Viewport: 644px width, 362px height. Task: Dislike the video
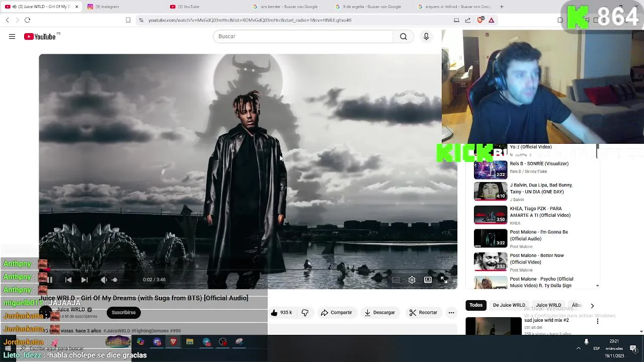click(305, 313)
